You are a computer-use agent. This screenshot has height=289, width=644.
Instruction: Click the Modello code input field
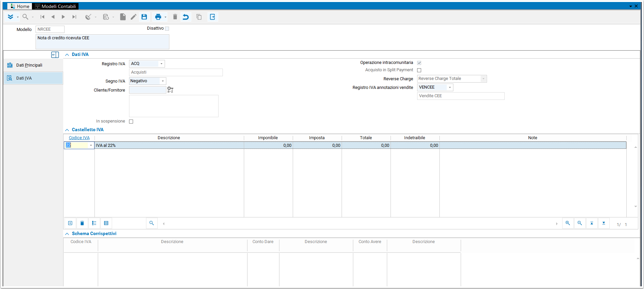(x=50, y=29)
